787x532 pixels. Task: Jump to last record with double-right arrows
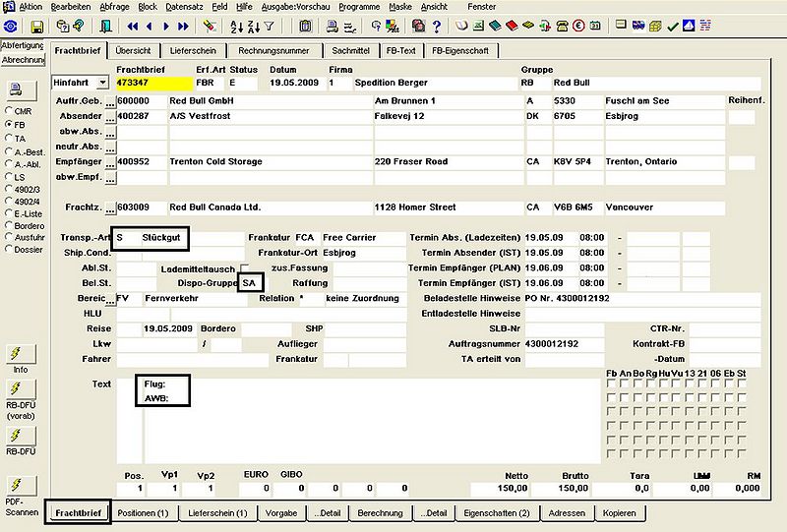click(183, 27)
